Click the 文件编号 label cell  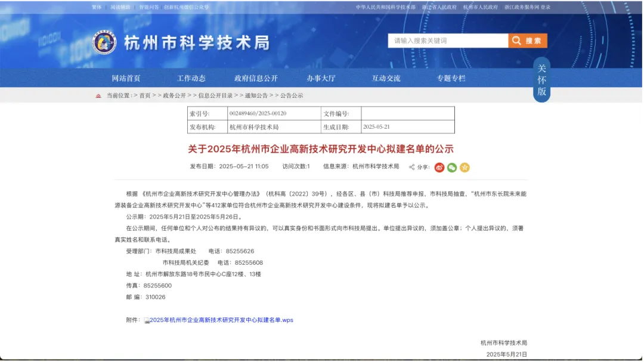click(341, 113)
